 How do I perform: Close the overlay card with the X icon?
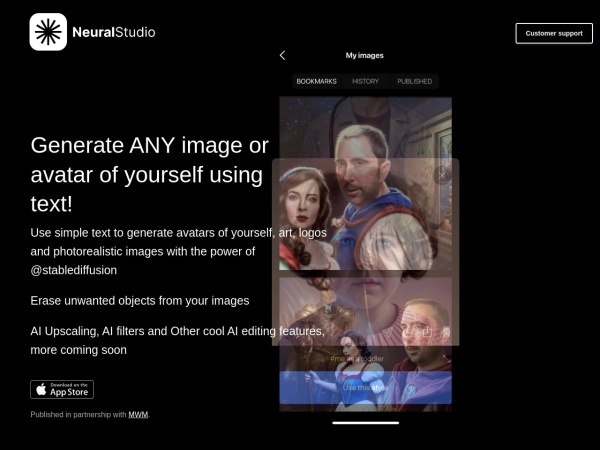pyautogui.click(x=444, y=173)
